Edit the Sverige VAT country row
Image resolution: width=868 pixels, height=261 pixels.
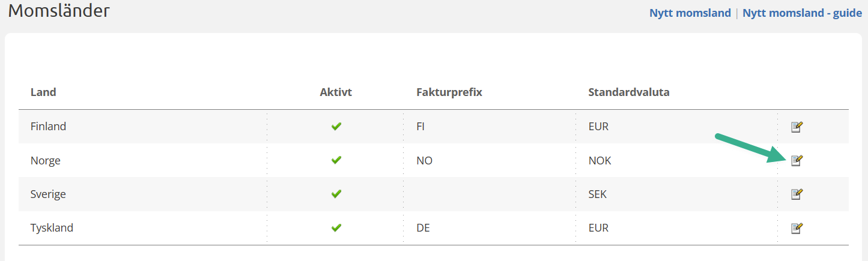tap(797, 194)
